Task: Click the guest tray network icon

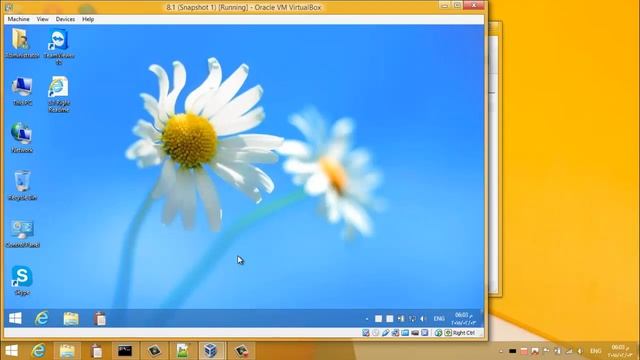Action: click(x=412, y=318)
